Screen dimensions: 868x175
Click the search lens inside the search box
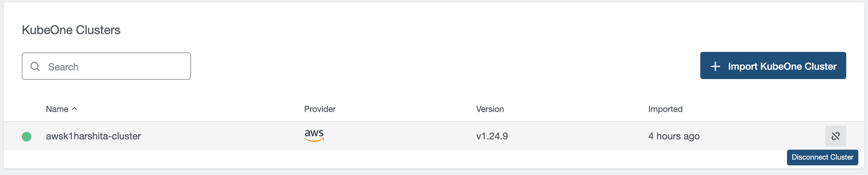pyautogui.click(x=35, y=66)
